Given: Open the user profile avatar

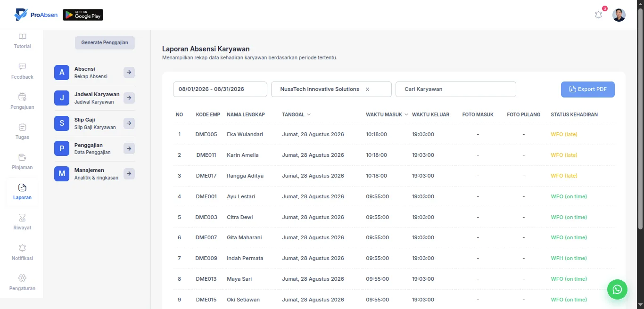Looking at the screenshot, I should (x=619, y=15).
